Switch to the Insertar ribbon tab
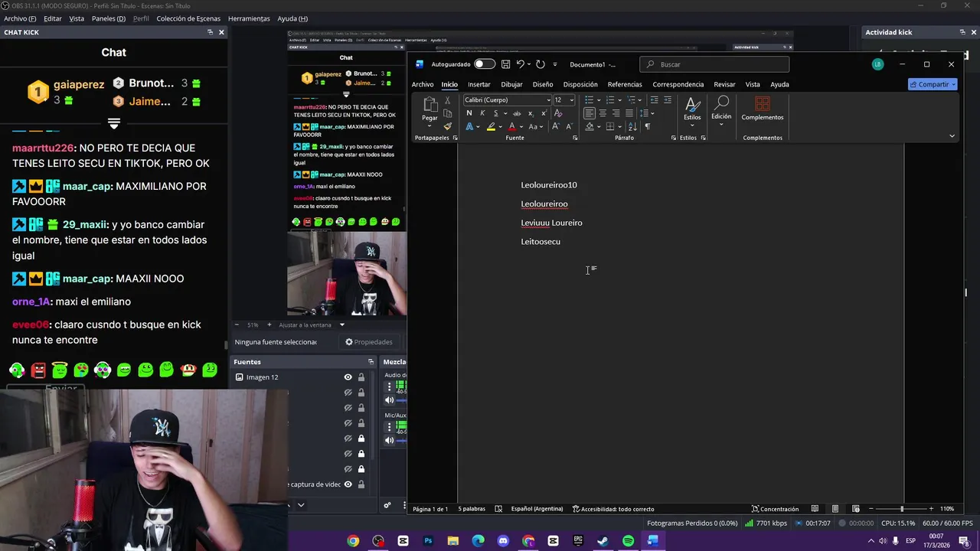 coord(479,84)
